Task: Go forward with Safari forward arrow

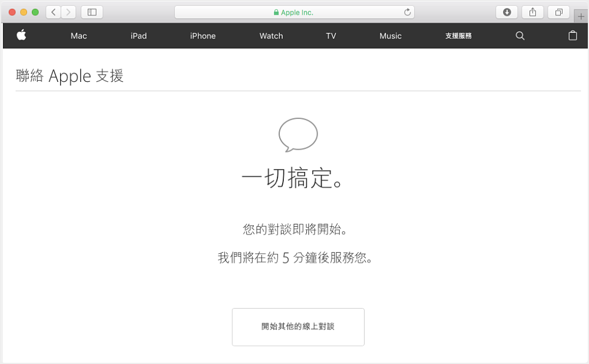Action: (x=68, y=12)
